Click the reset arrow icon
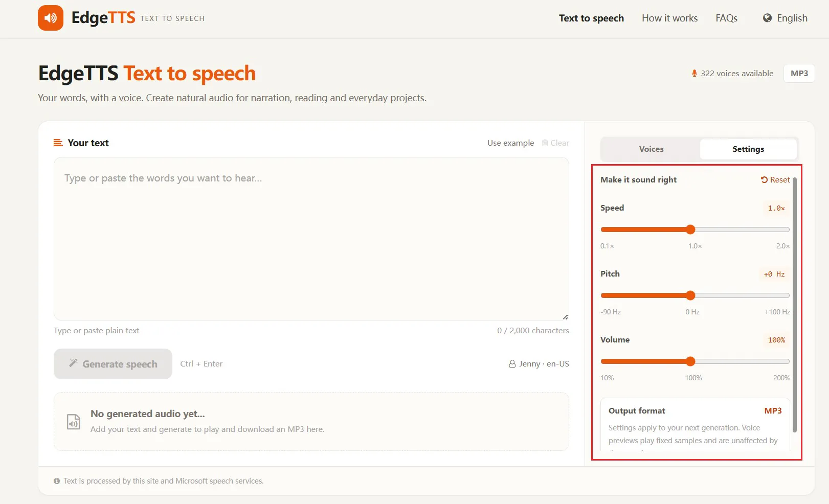The width and height of the screenshot is (829, 504). (764, 179)
